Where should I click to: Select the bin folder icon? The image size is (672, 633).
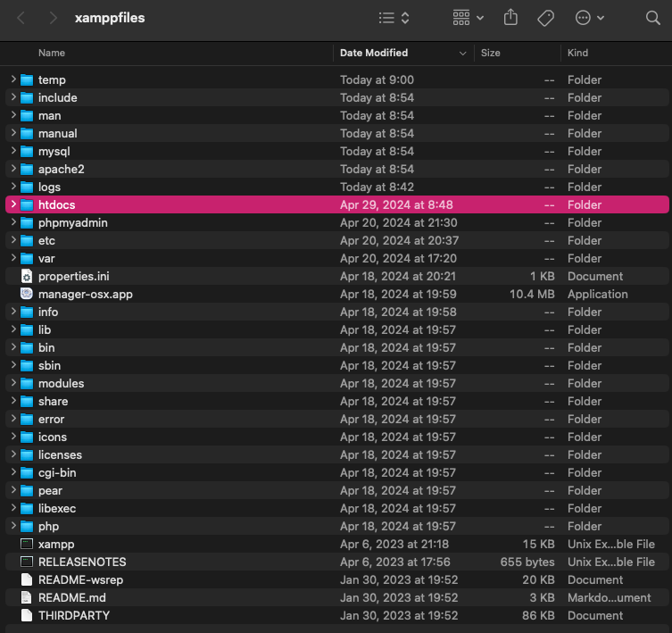[27, 348]
